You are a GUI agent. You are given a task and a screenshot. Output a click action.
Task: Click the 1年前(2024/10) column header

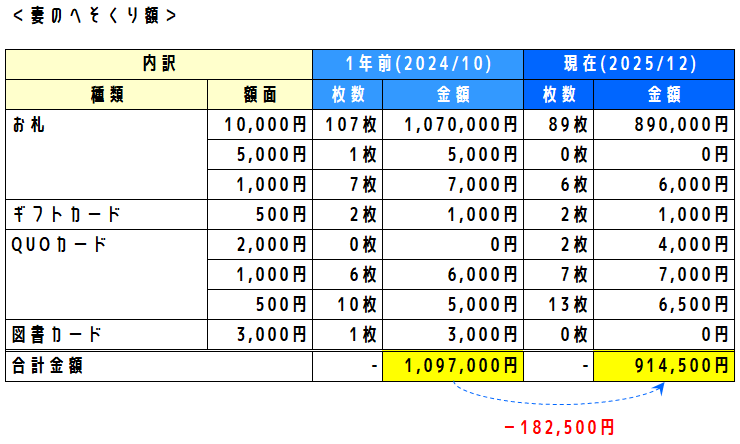point(418,65)
